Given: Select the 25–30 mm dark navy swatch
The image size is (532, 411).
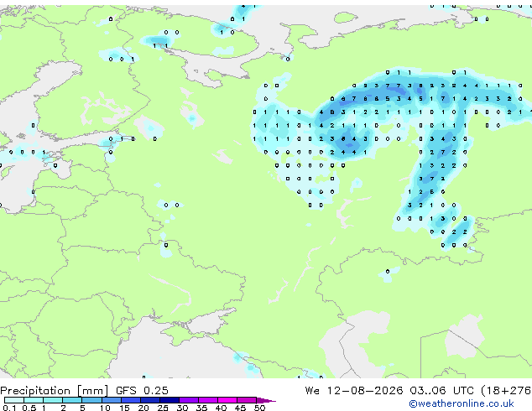Looking at the screenshot, I should (170, 400).
